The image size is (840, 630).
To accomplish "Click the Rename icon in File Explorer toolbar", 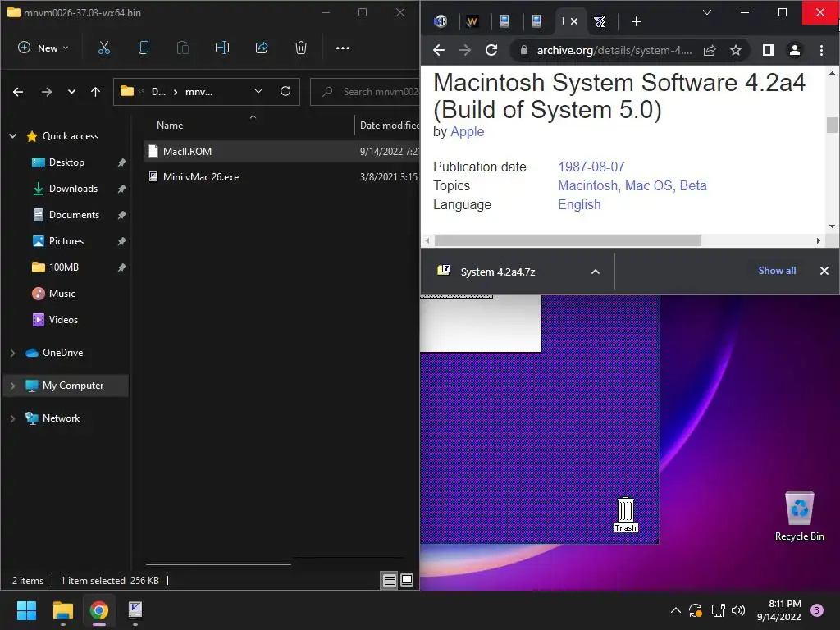I will pyautogui.click(x=221, y=48).
